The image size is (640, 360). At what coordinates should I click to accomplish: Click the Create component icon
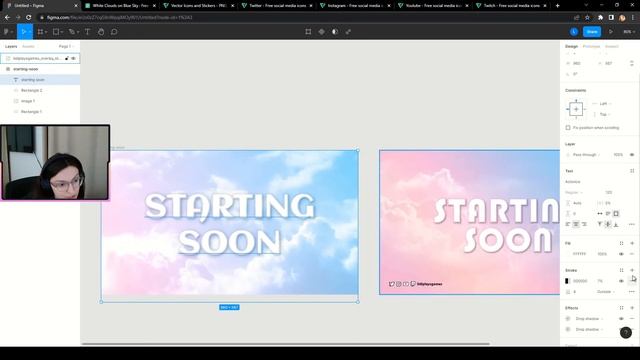tap(322, 32)
